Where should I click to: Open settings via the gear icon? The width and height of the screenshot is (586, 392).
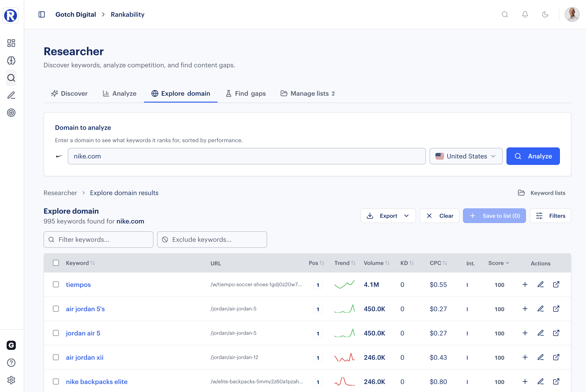click(x=11, y=380)
